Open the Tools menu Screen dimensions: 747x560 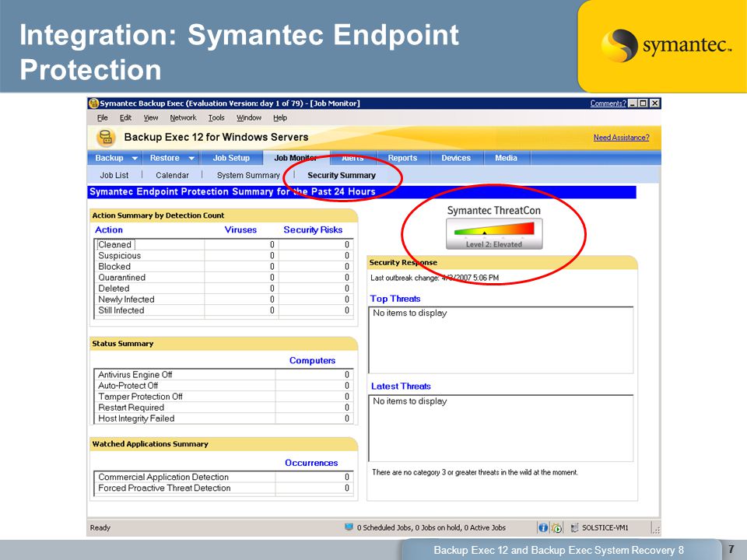[x=216, y=117]
